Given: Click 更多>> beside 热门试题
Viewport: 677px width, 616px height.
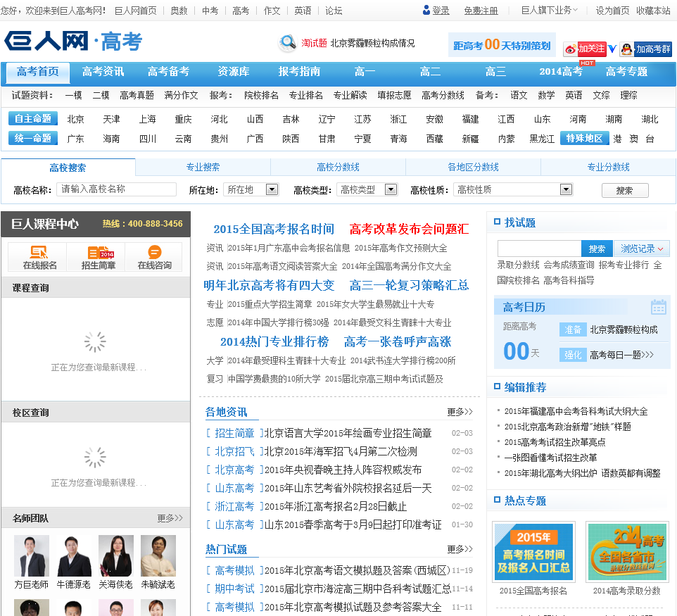Looking at the screenshot, I should tap(460, 549).
